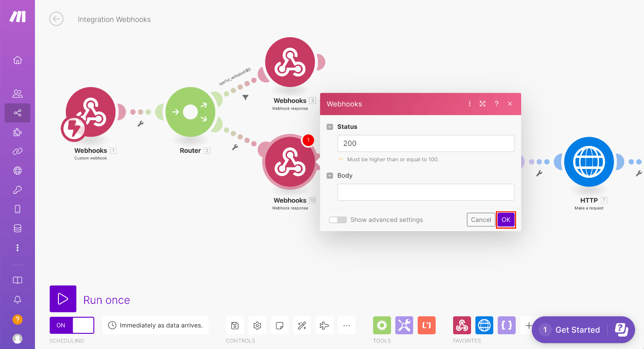Toggle the Status field checkbox
This screenshot has height=349, width=644.
(330, 127)
